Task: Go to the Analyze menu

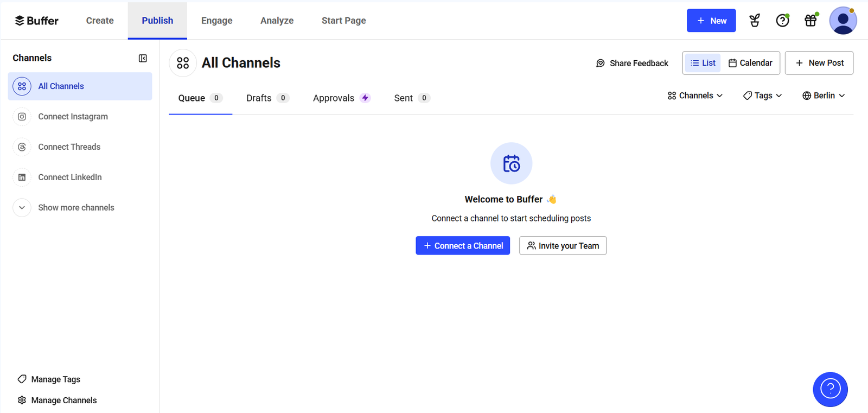Action: pos(277,21)
